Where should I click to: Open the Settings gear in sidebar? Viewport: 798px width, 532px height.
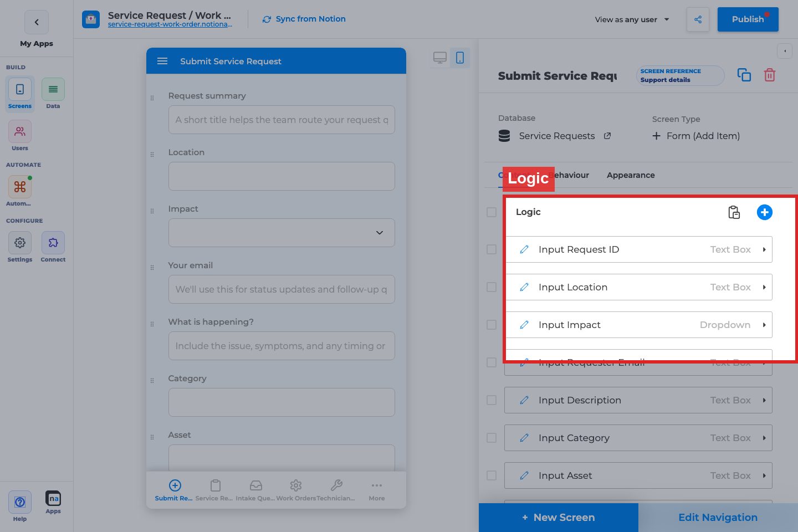(20, 247)
